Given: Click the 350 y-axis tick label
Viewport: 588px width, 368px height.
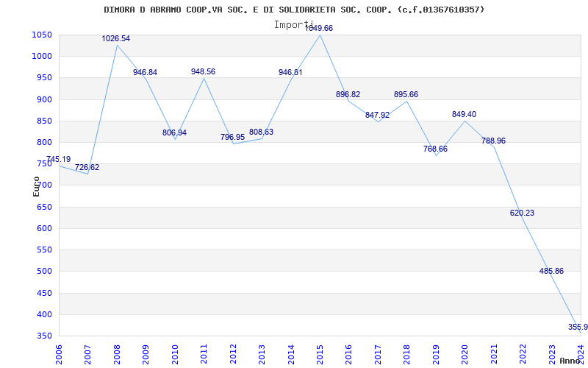Looking at the screenshot, I should 45,336.
